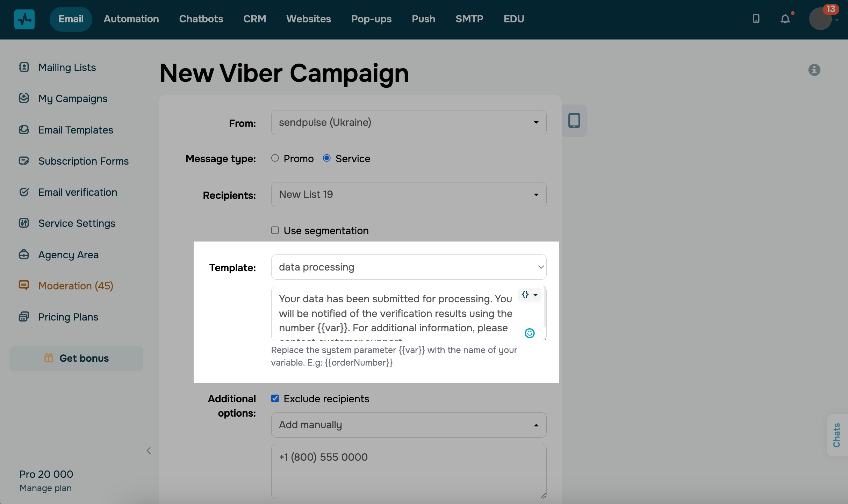The width and height of the screenshot is (848, 504).
Task: Enable the Use segmentation checkbox
Action: coord(275,230)
